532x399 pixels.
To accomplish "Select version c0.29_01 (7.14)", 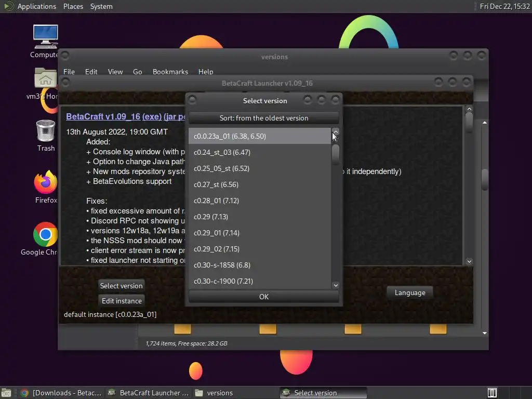I will (260, 233).
